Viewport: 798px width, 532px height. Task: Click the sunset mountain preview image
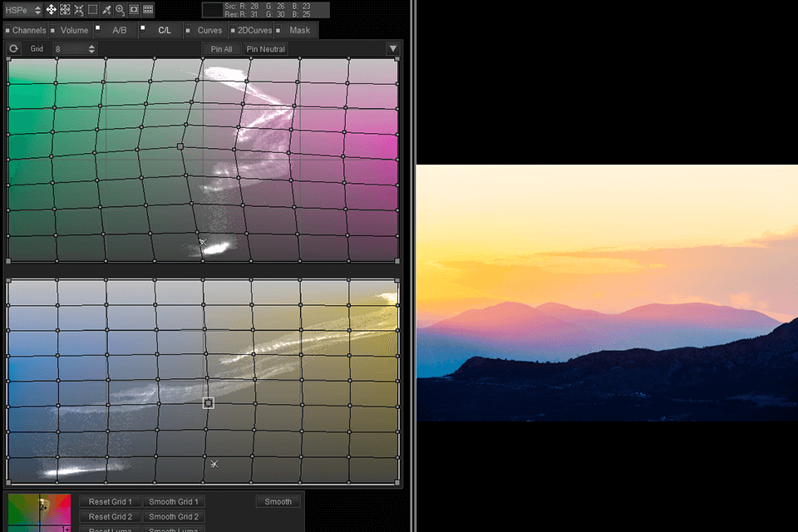pyautogui.click(x=607, y=293)
